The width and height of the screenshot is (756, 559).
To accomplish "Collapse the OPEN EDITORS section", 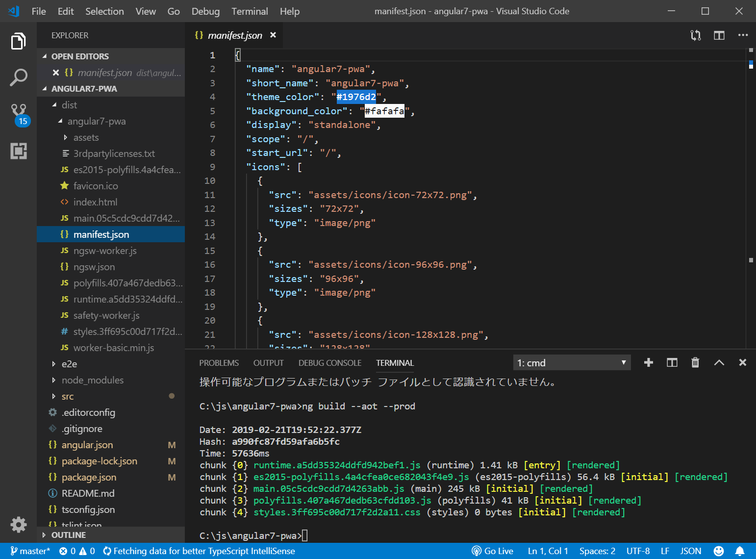I will tap(79, 56).
